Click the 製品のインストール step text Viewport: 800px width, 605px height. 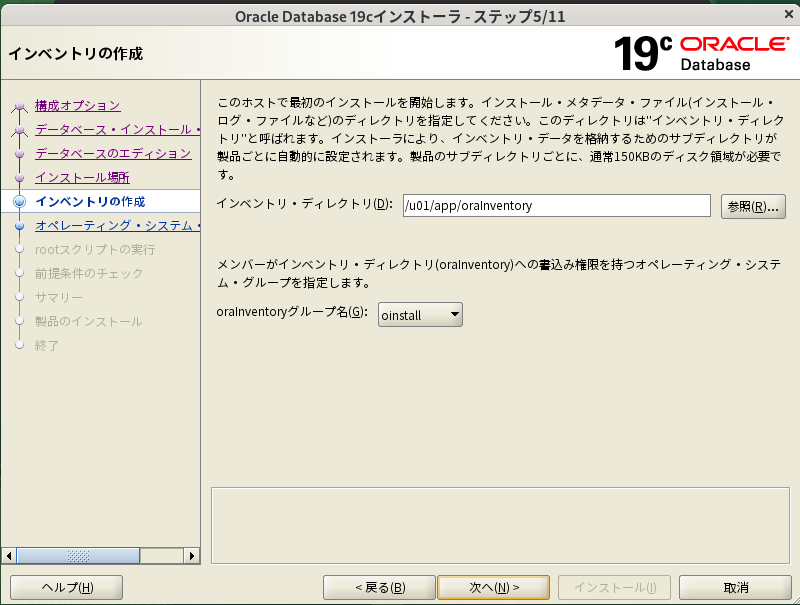[x=88, y=321]
